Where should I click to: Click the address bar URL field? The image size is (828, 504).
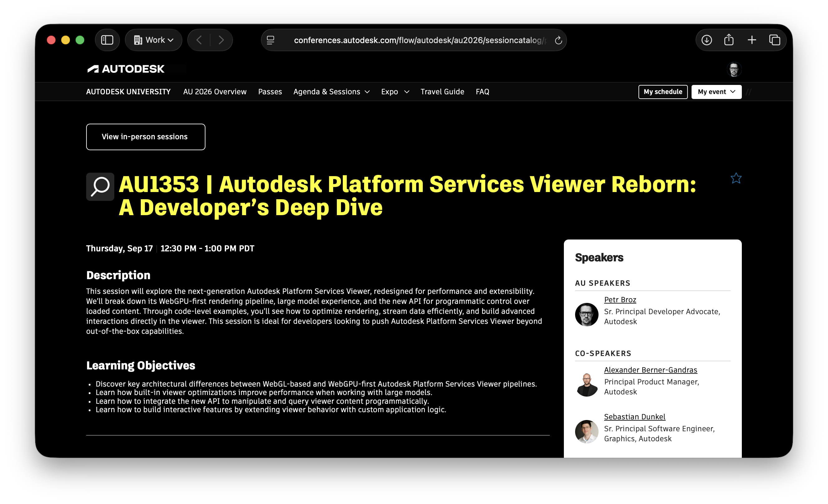point(420,40)
